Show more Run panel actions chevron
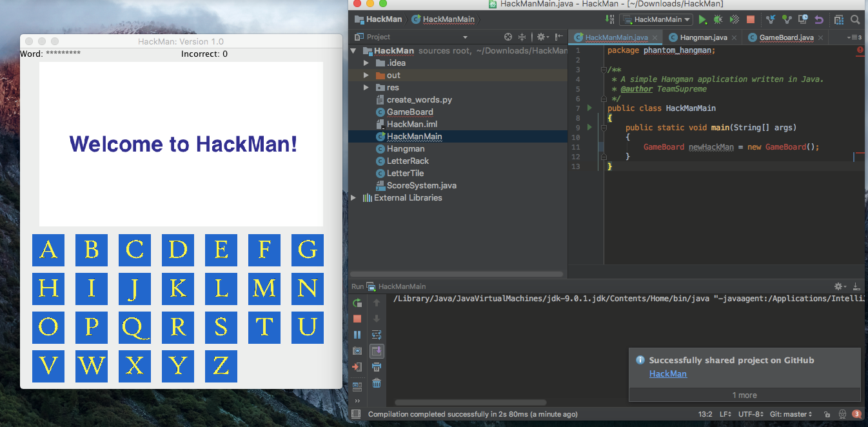868x427 pixels. point(357,401)
